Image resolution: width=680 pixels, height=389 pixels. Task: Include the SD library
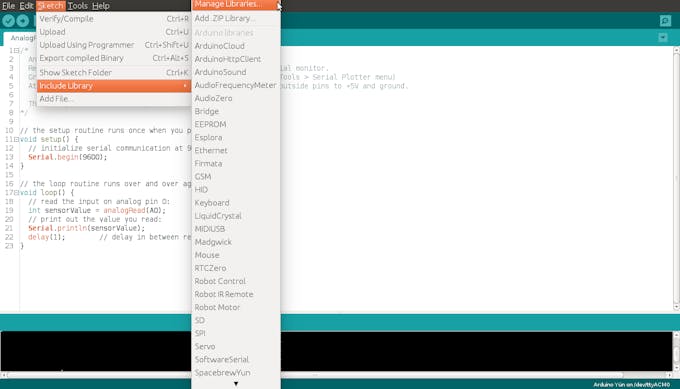[236, 320]
